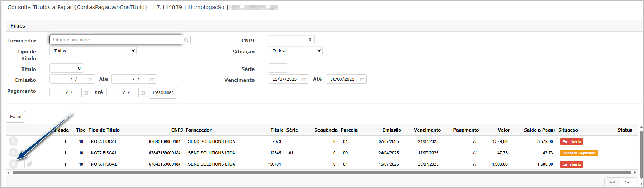Open calendar for Vencimento 15/07/2025
The height and width of the screenshot is (188, 644).
tap(304, 79)
